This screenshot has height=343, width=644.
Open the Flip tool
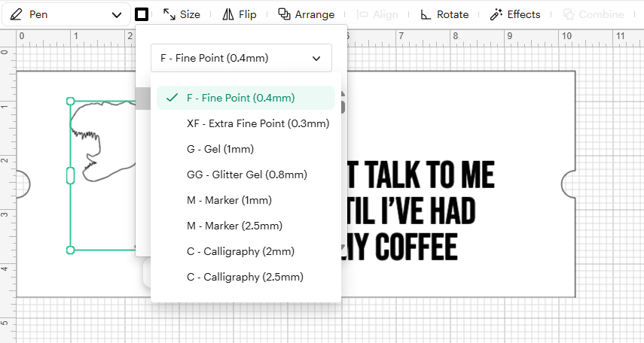coord(240,15)
